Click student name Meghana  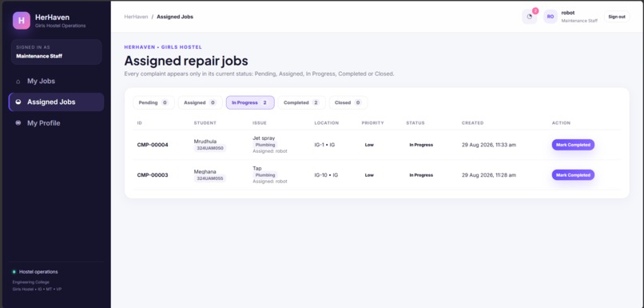coord(205,171)
